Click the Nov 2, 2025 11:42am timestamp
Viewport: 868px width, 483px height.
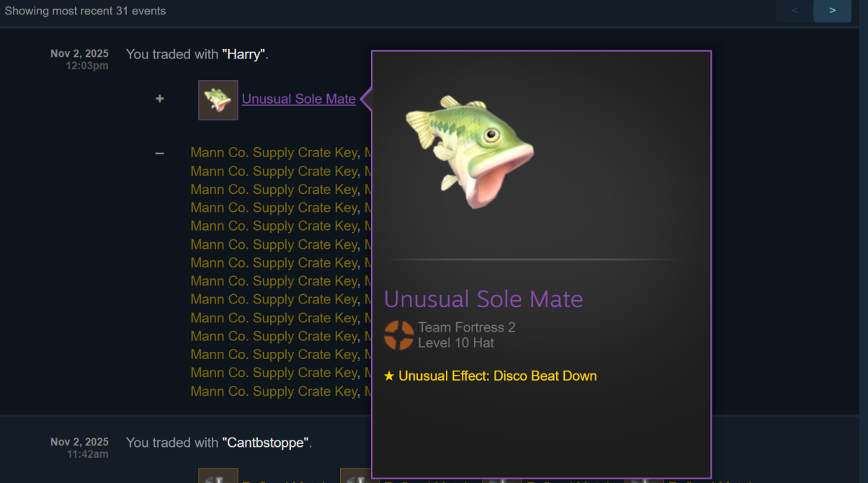coord(79,448)
